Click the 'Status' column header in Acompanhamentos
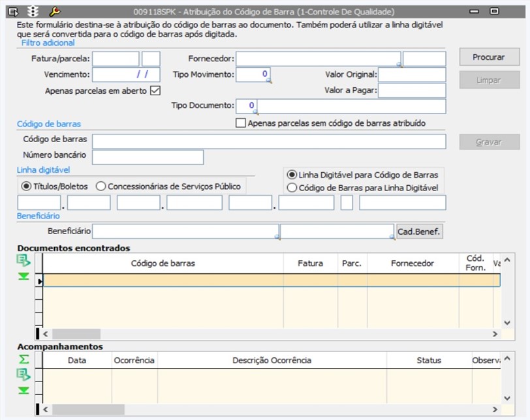 pos(429,360)
